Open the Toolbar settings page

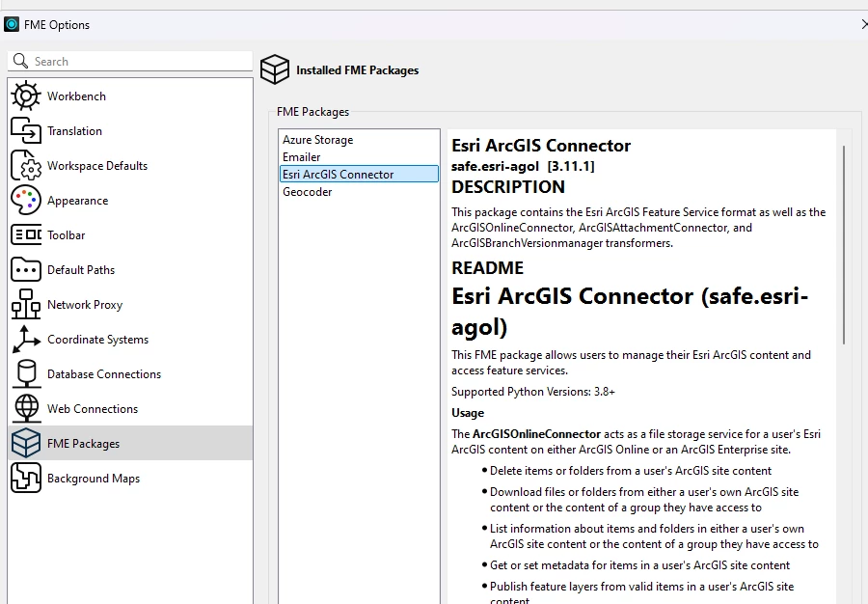[x=130, y=234]
